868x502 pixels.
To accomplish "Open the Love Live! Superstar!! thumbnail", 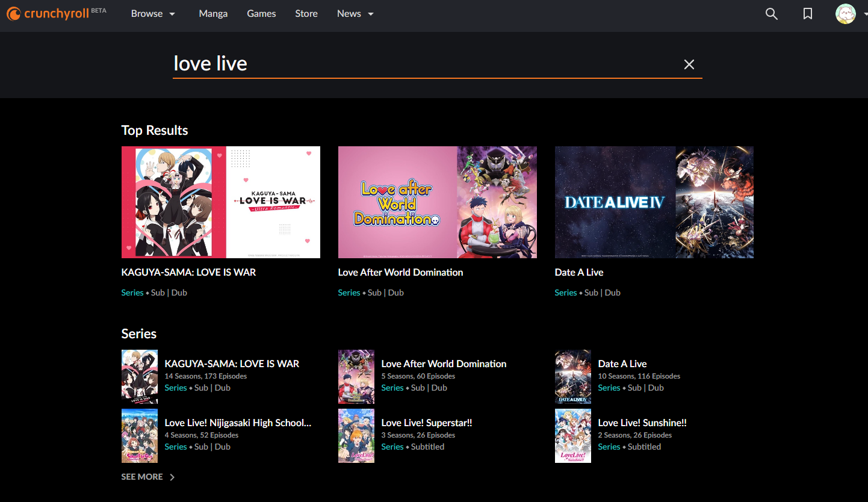I will pos(356,436).
